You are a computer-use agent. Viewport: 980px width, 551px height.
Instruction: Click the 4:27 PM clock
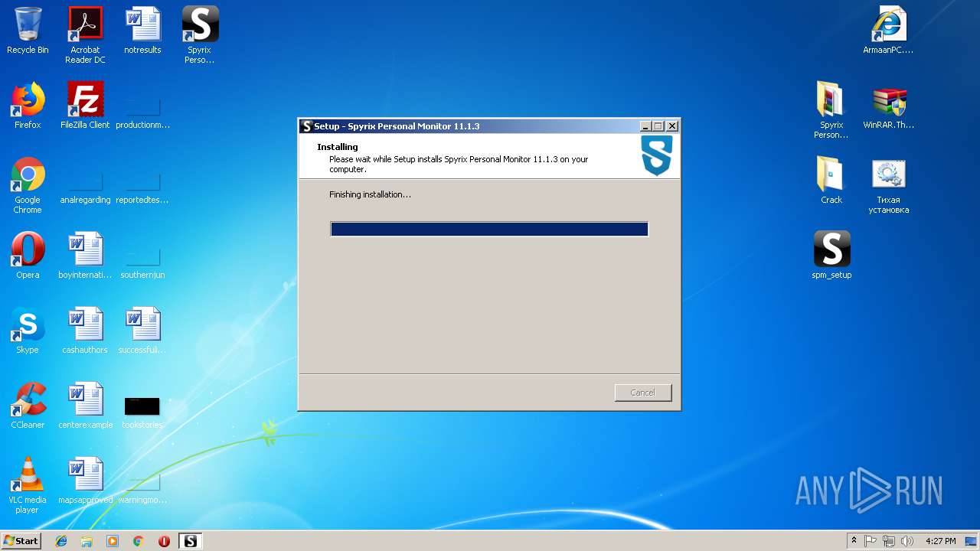pos(941,541)
